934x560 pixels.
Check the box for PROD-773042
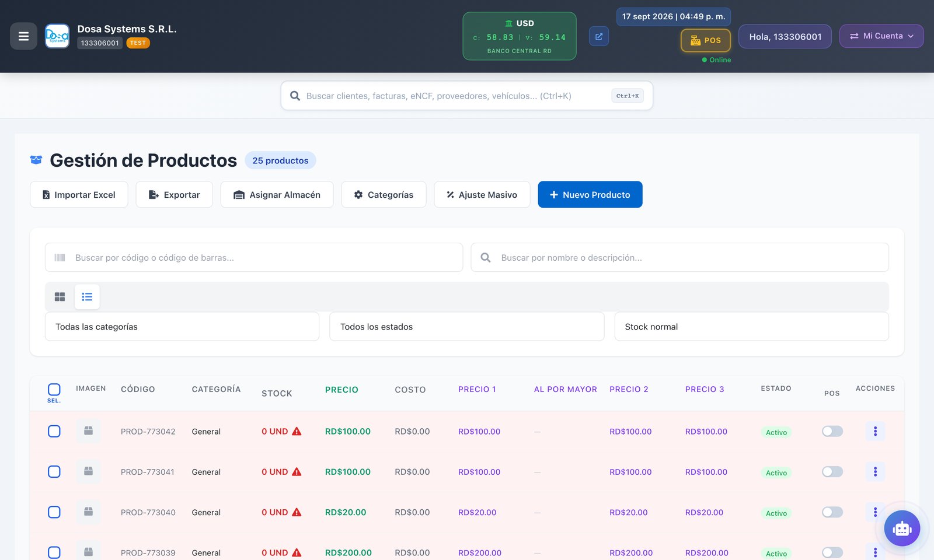[54, 431]
